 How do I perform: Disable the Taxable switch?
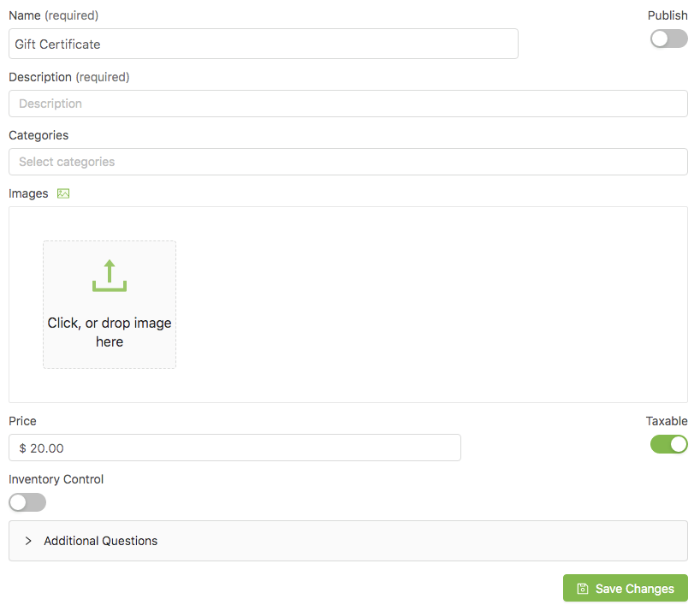(x=668, y=444)
